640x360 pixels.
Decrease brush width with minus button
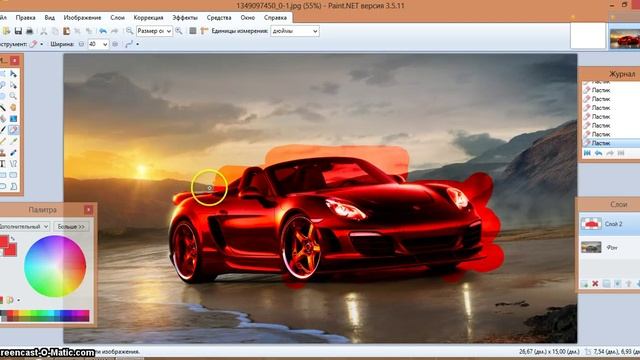(81, 44)
